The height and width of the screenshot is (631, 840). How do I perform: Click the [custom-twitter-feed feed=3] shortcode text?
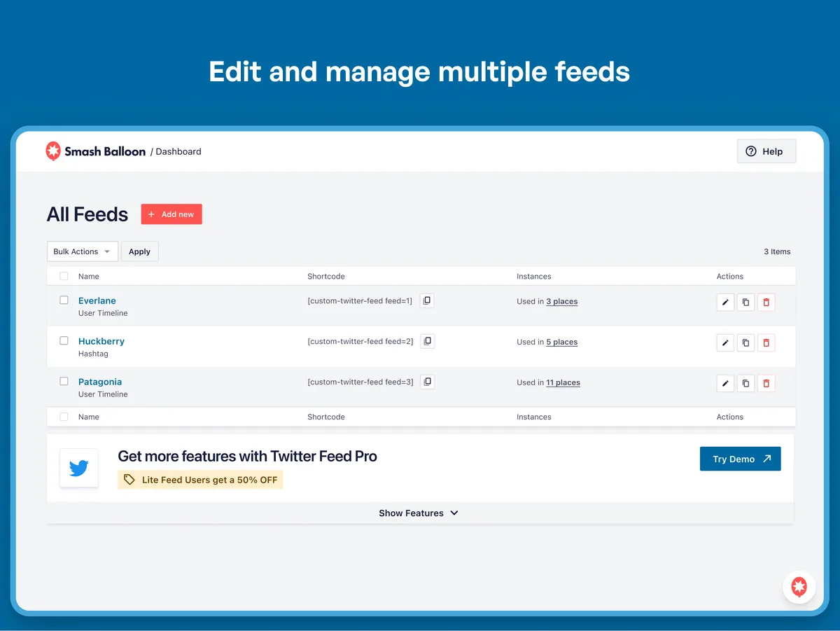tap(360, 382)
